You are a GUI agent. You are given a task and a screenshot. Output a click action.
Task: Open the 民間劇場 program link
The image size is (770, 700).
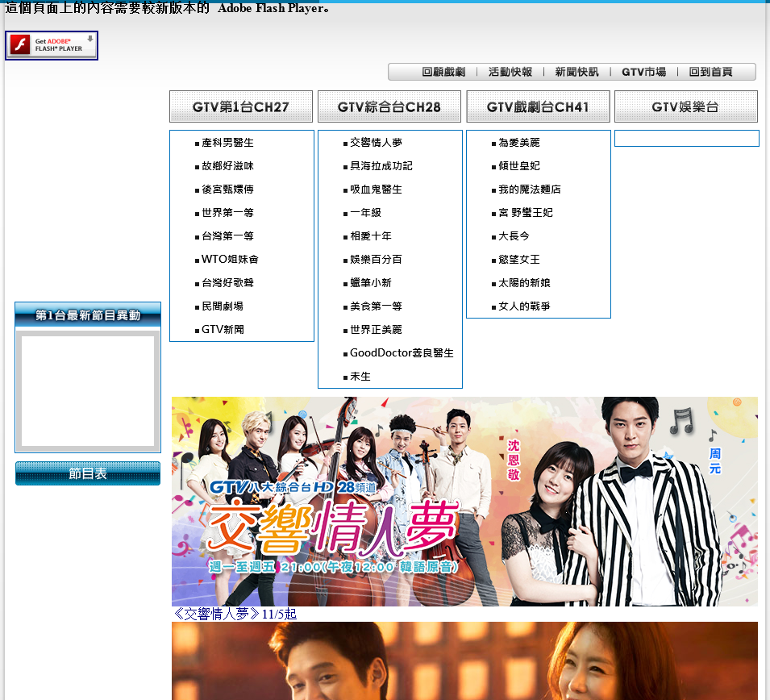[223, 306]
